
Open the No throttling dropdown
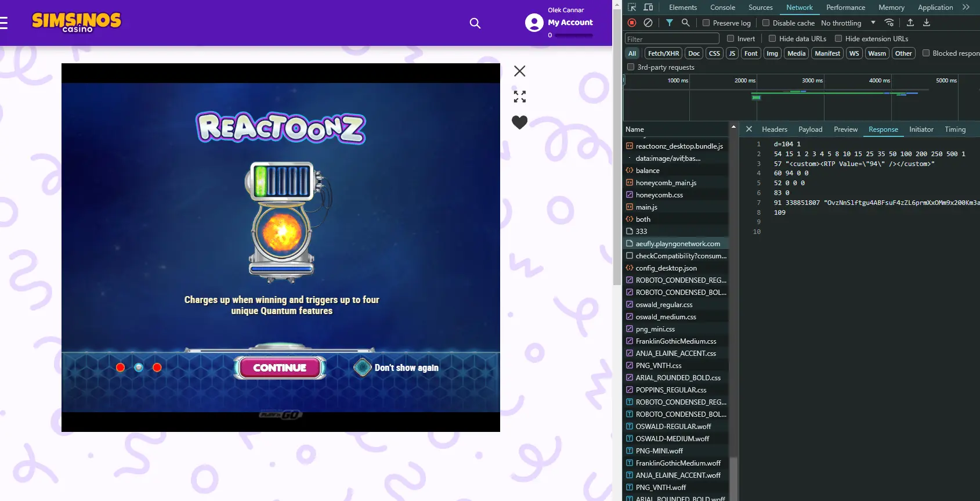coord(848,23)
